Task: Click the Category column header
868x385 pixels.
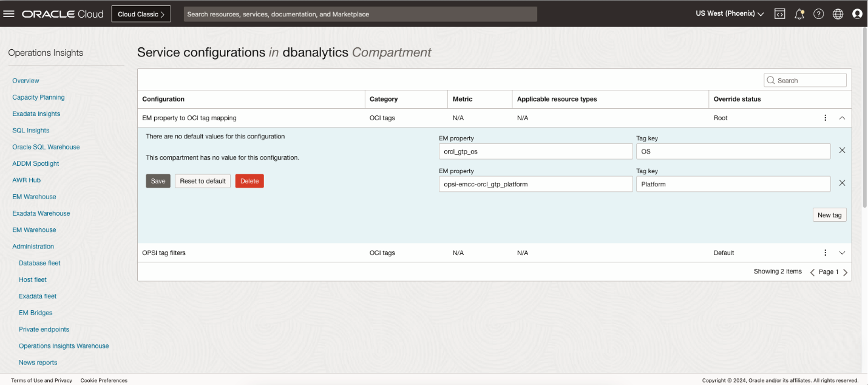Action: pos(384,99)
